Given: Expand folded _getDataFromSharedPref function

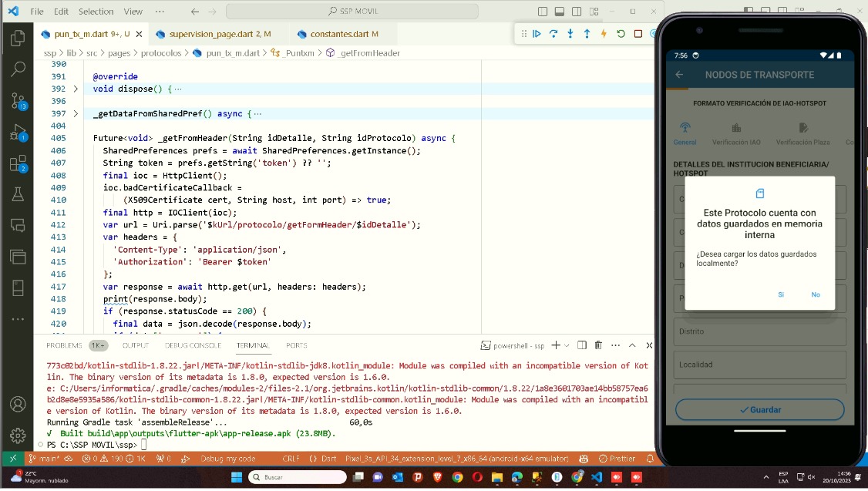Looking at the screenshot, I should point(76,114).
